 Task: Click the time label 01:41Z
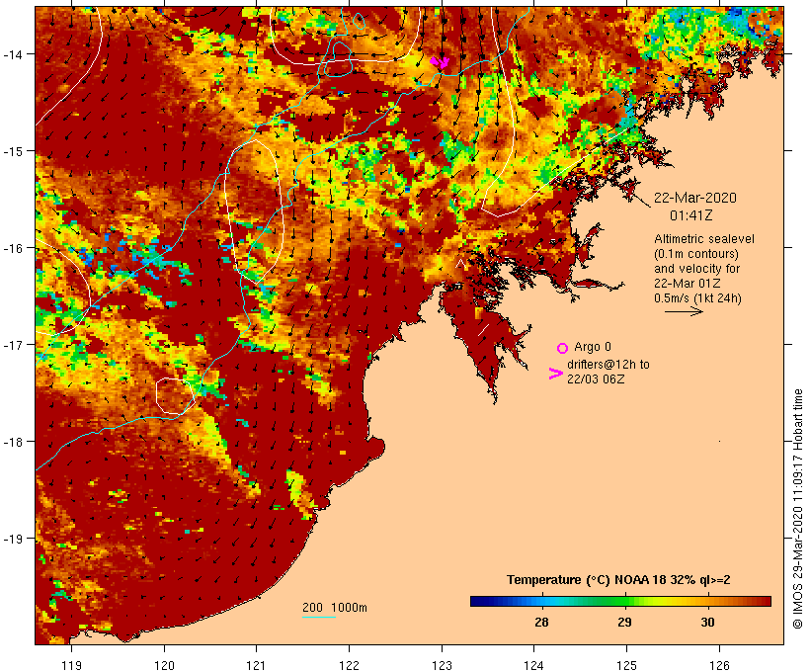[691, 215]
